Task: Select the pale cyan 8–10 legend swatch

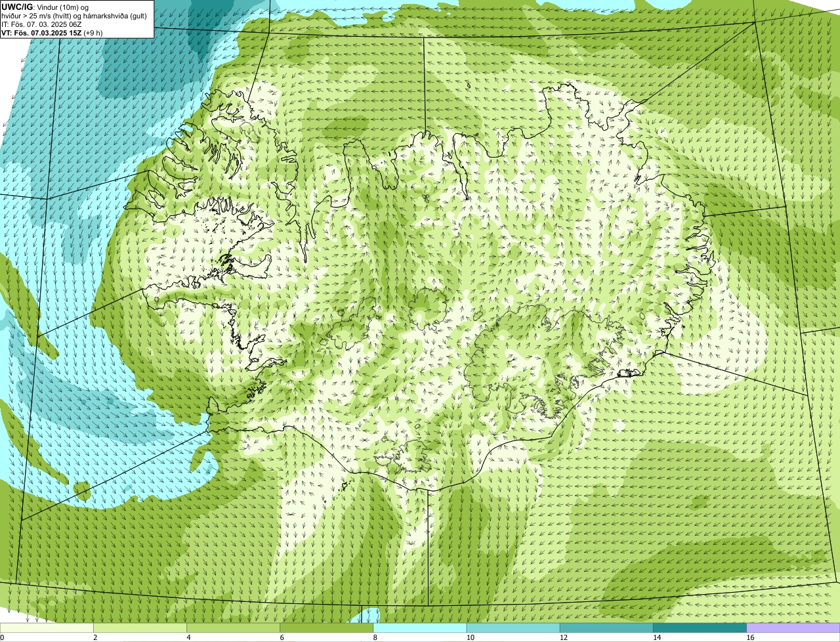Action: (x=420, y=628)
